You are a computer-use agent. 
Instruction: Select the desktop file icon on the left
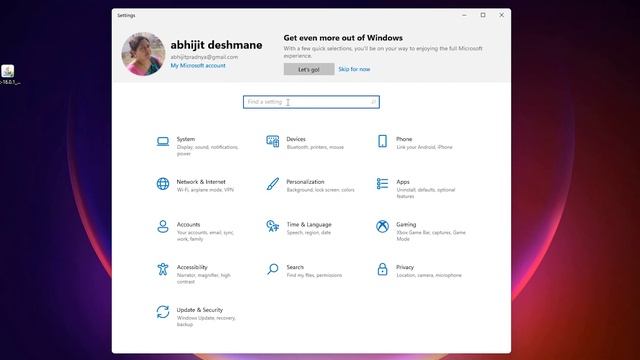pos(8,71)
